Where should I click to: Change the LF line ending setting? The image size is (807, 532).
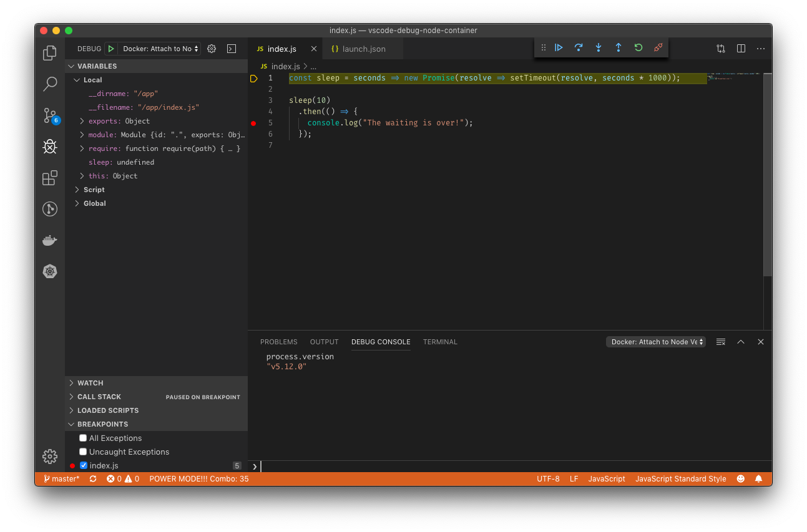click(574, 479)
